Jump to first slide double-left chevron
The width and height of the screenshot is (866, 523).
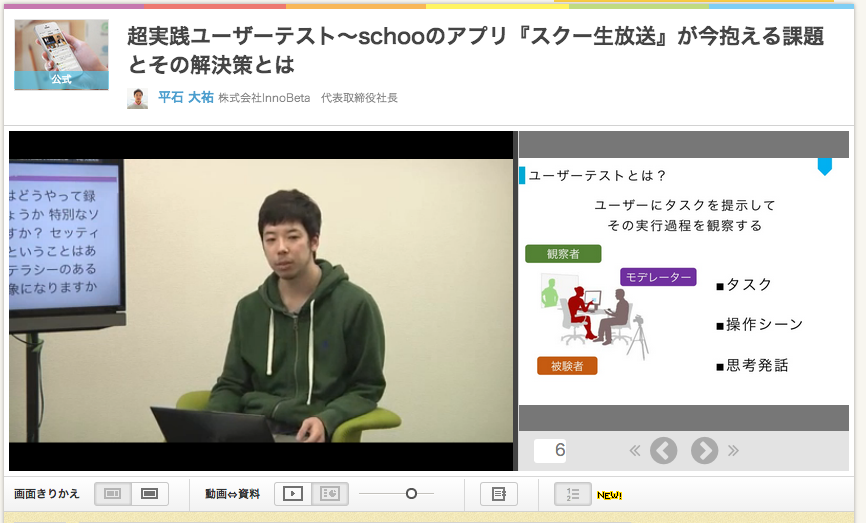(635, 451)
